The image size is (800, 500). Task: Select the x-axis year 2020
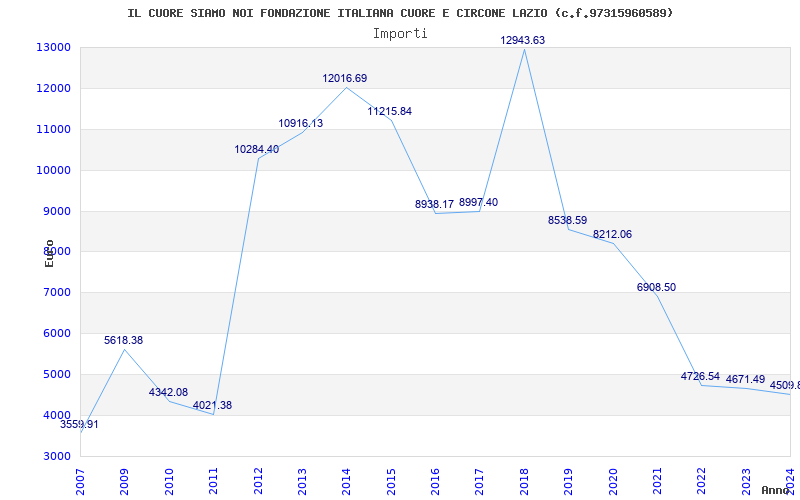pyautogui.click(x=613, y=481)
